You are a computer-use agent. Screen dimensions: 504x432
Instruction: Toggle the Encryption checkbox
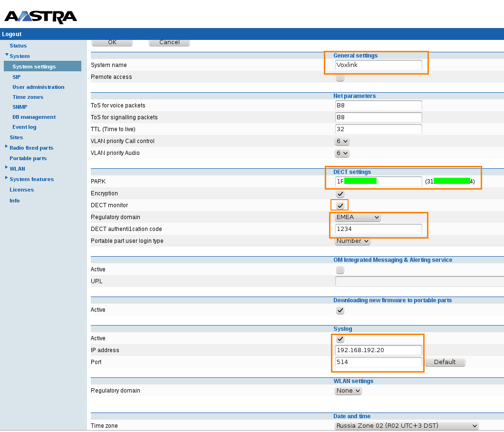[x=340, y=194]
